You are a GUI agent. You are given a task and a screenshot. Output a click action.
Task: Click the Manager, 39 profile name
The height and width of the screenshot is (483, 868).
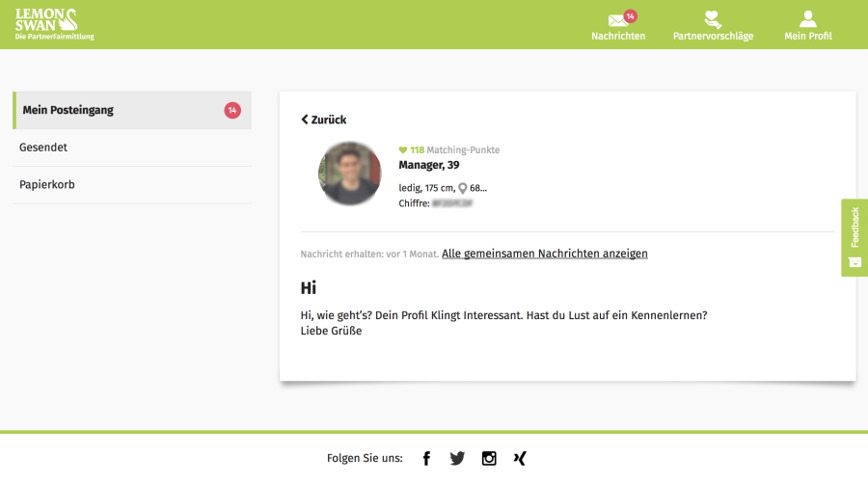(429, 165)
